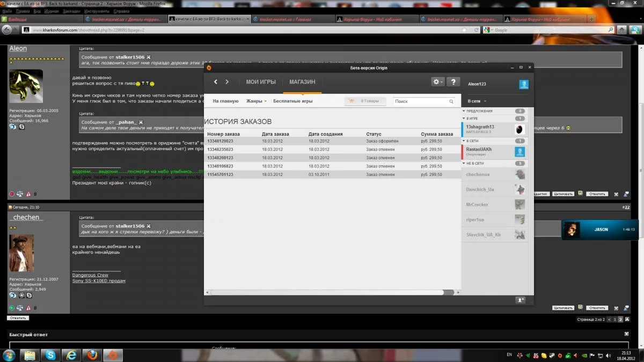Click На главную store link

(225, 101)
